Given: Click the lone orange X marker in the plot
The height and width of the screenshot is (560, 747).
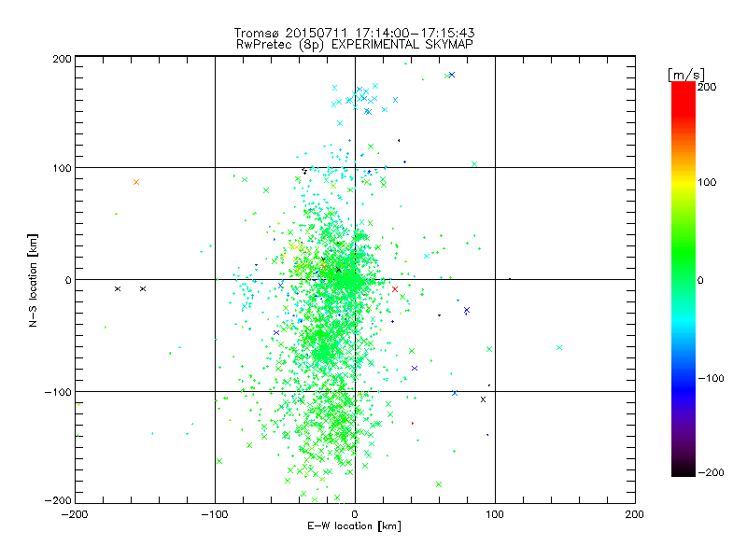Looking at the screenshot, I should coord(136,182).
